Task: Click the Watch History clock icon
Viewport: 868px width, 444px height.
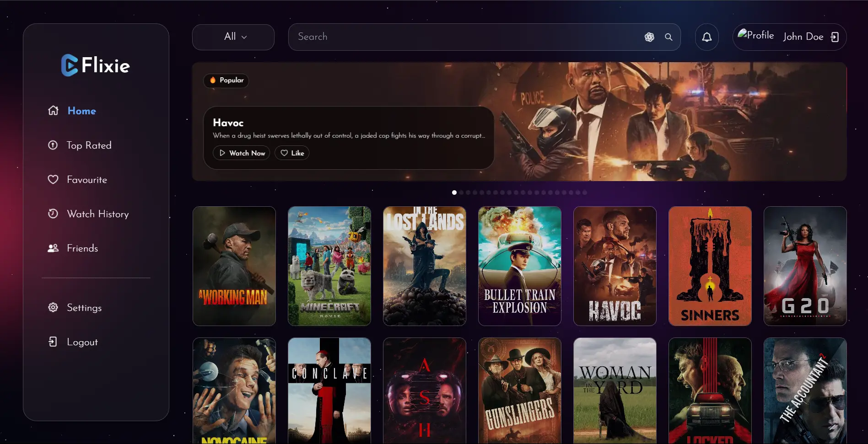Action: coord(53,214)
